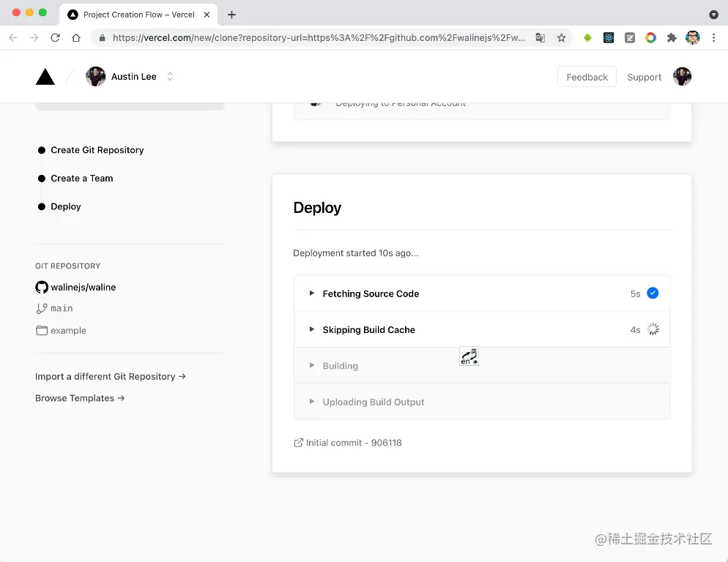Click the macOS red close window button
The height and width of the screenshot is (562, 728).
(x=16, y=12)
